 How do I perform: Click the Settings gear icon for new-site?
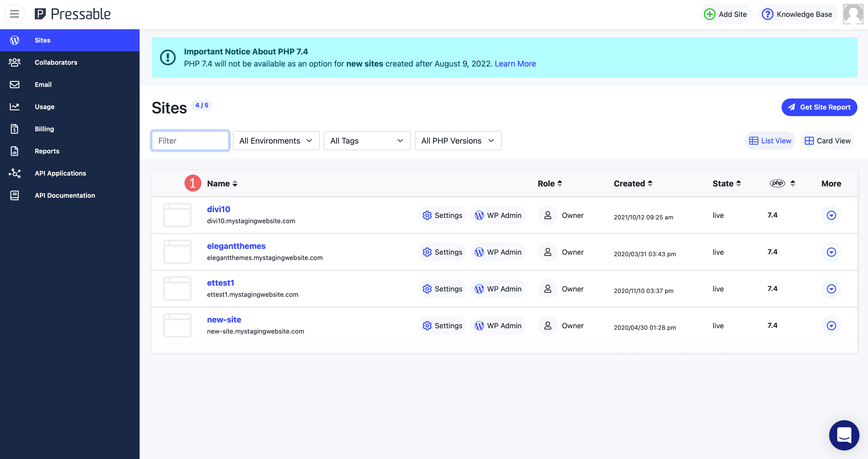coord(427,325)
